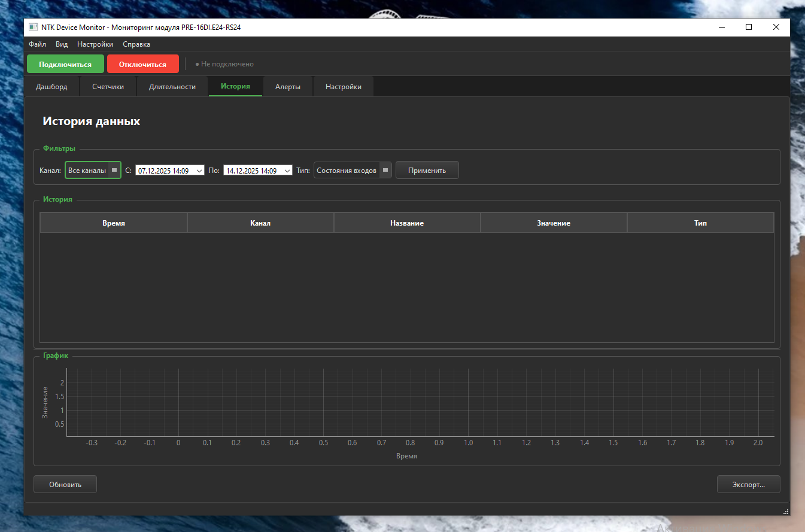The image size is (805, 532).
Task: Expand the end date По dropdown arrow
Action: coord(287,171)
